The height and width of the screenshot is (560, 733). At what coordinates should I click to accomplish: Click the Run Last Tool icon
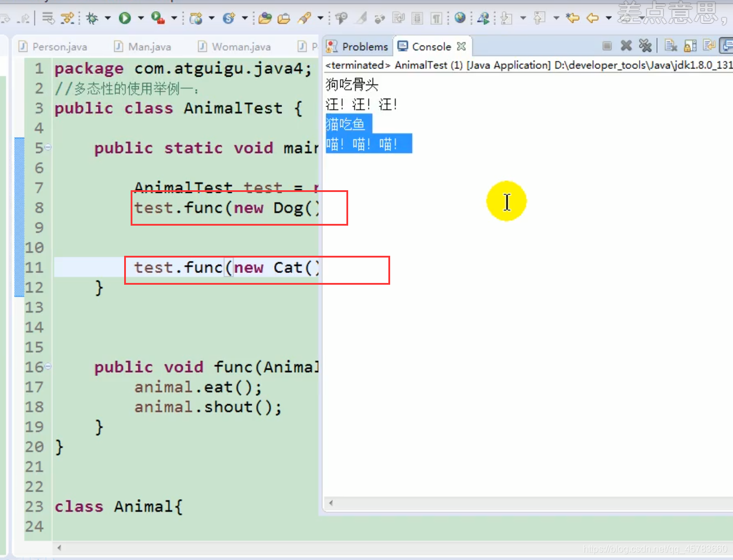pyautogui.click(x=157, y=18)
